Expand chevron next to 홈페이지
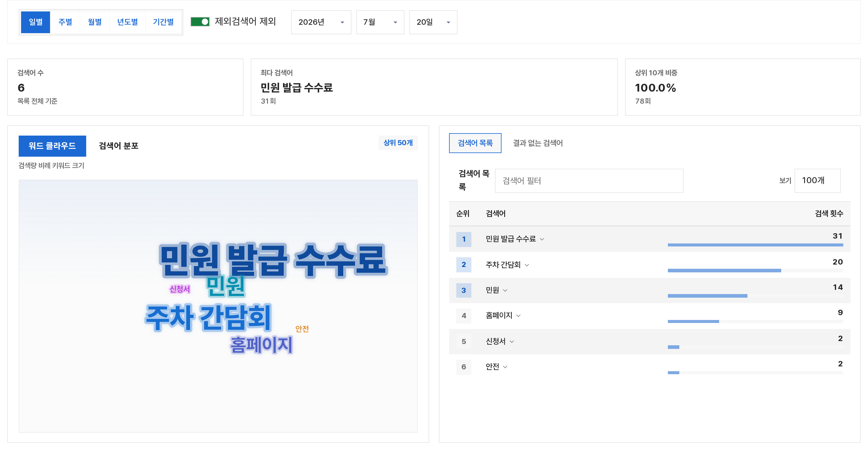This screenshot has height=467, width=868. [x=518, y=316]
